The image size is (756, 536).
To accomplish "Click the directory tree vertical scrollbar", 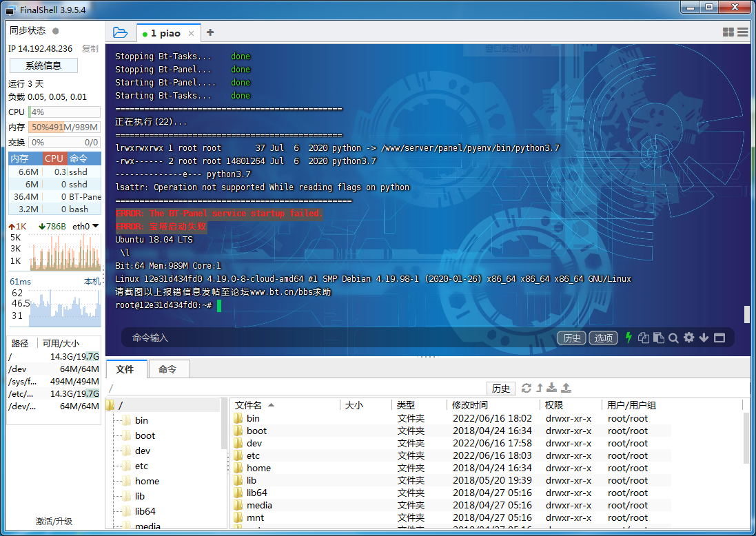I will (224, 423).
